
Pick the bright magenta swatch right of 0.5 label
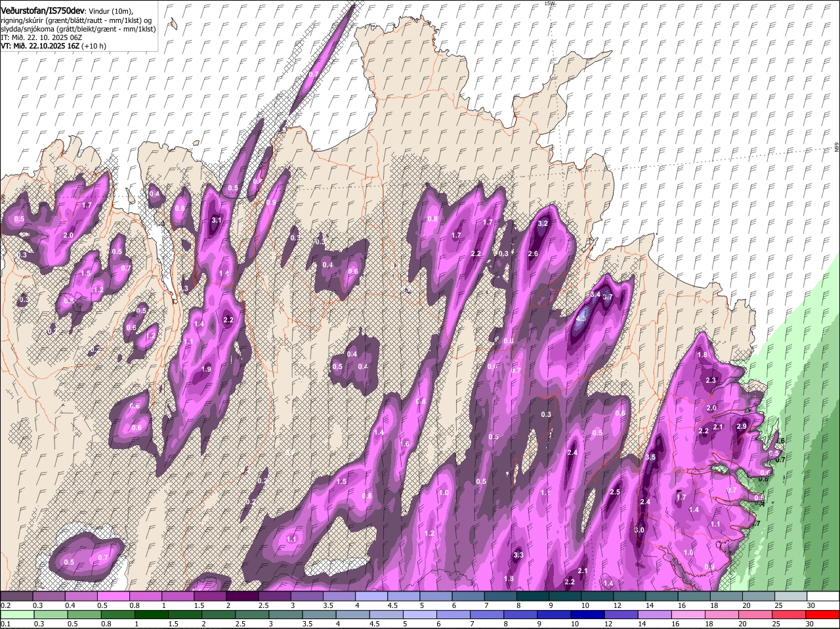coord(113,596)
